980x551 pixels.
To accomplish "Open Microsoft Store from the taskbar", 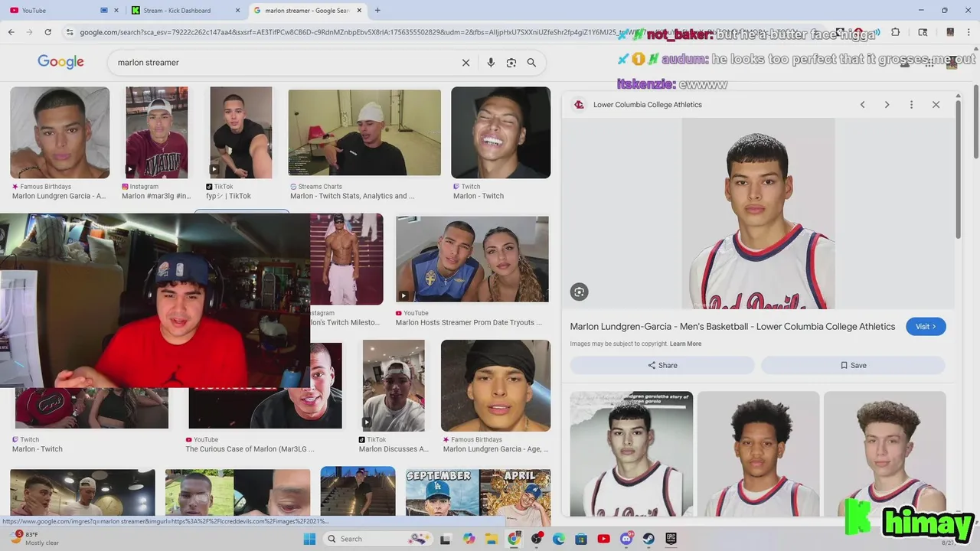I will click(x=581, y=539).
